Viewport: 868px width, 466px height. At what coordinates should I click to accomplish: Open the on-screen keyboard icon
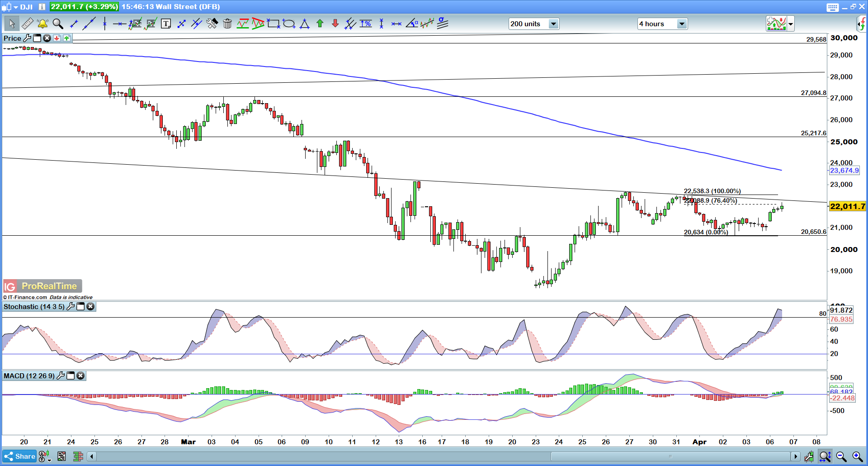pos(833,7)
